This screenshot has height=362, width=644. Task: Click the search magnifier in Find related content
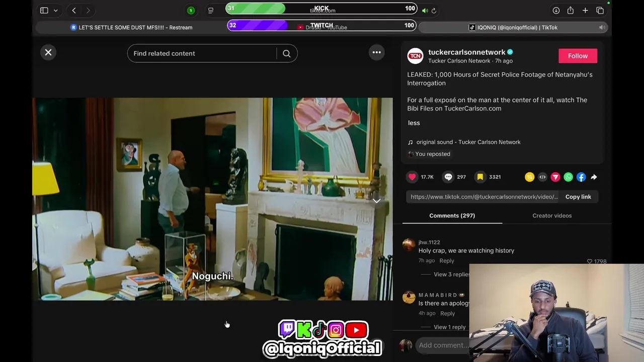[287, 53]
